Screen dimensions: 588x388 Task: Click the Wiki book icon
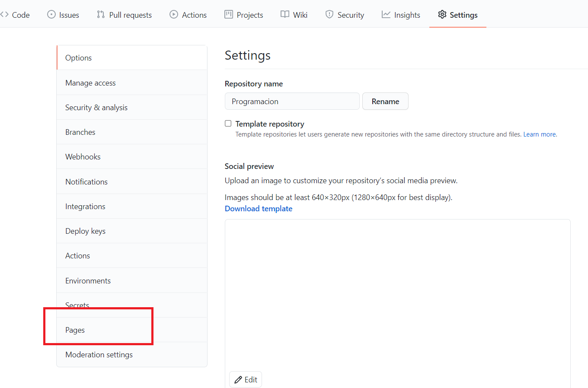tap(285, 14)
